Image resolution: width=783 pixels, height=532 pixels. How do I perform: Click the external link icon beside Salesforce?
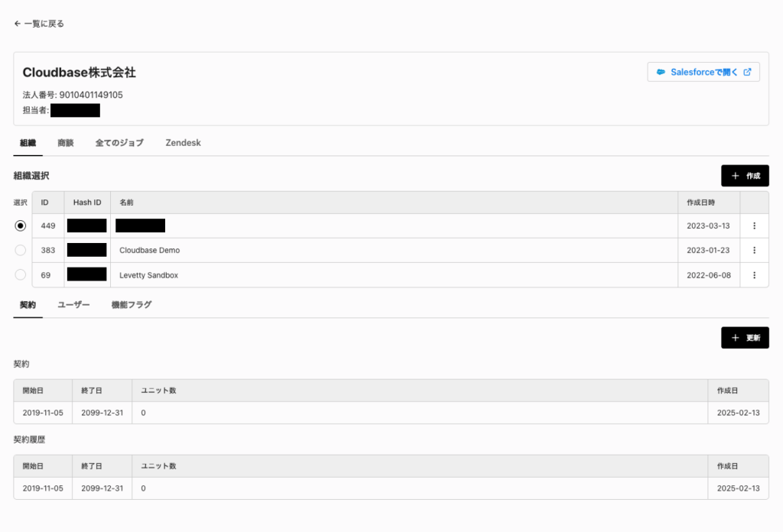pos(747,73)
